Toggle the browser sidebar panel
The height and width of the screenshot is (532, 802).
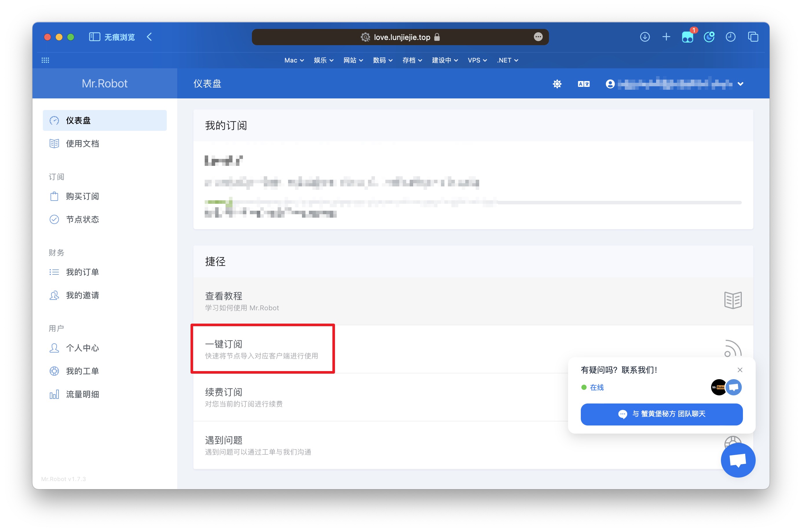(94, 37)
